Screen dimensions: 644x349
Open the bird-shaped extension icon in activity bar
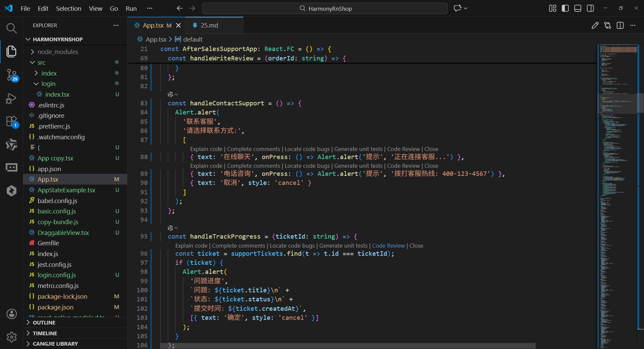point(11,145)
